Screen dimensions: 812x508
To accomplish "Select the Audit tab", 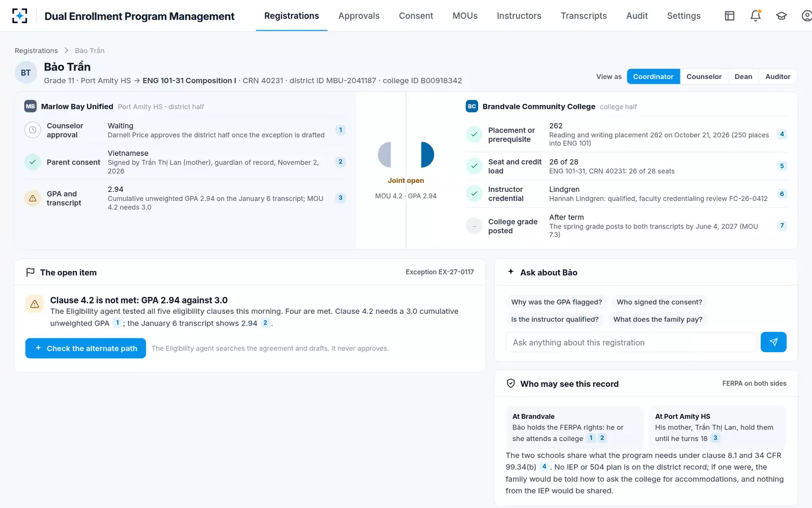I will [637, 16].
